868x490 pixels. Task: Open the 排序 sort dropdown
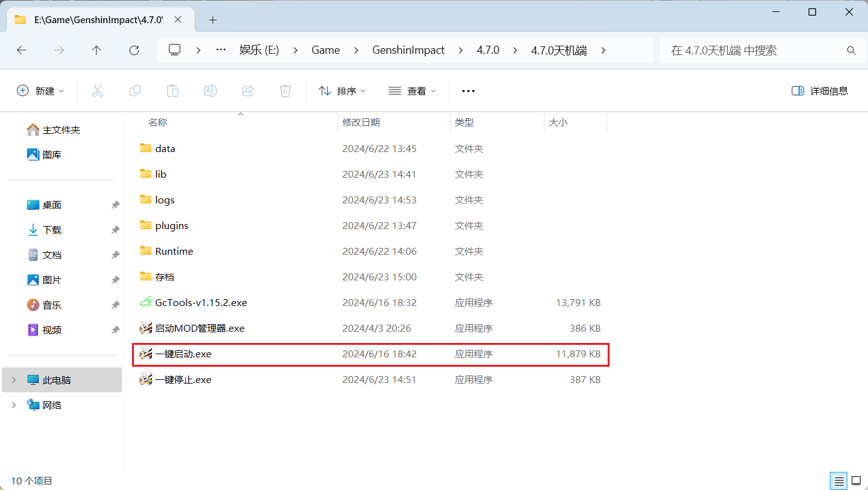point(342,91)
